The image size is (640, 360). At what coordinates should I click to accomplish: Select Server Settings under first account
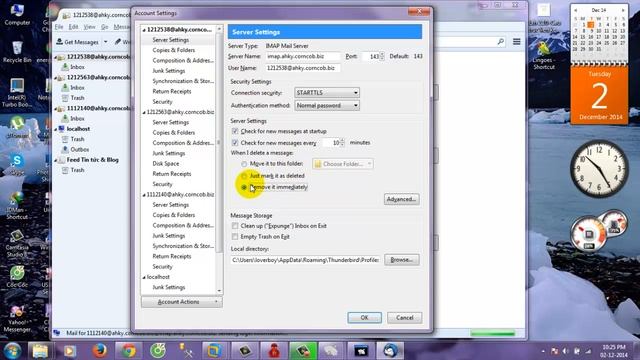(171, 40)
